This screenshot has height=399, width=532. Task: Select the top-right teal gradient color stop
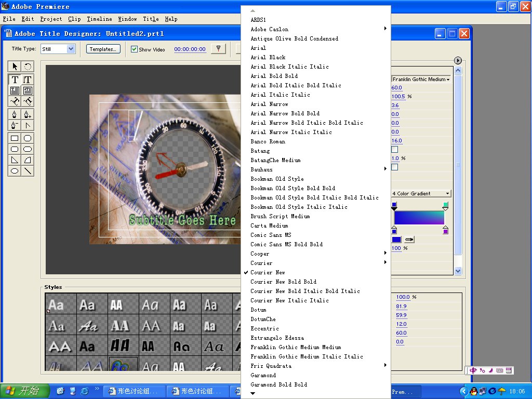coord(445,206)
